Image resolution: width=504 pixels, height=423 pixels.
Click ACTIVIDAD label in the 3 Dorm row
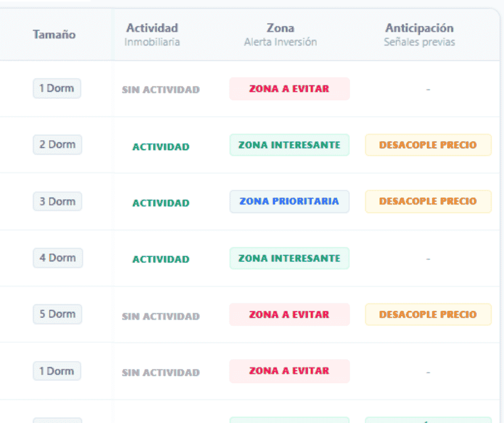(x=161, y=203)
